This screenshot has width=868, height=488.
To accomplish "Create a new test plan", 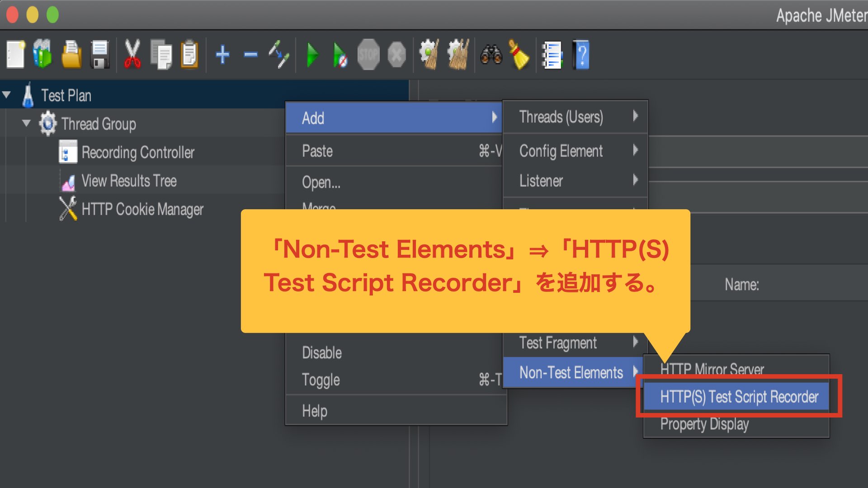I will coord(15,54).
